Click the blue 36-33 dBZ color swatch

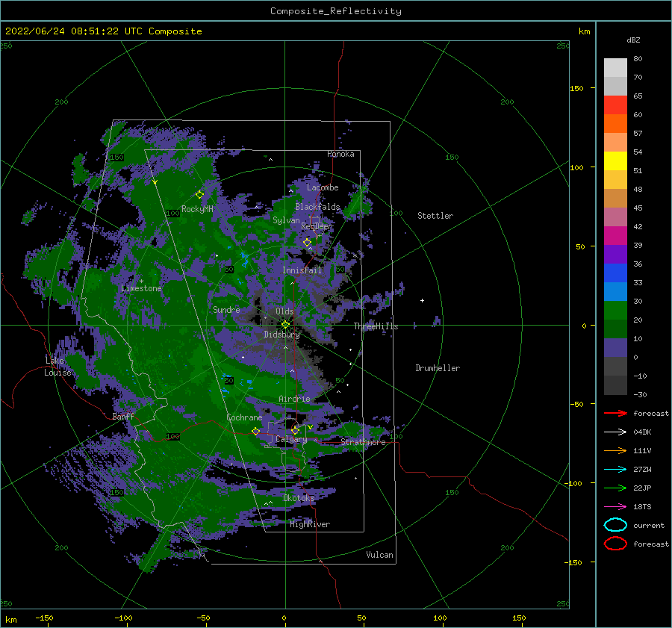[x=615, y=273]
